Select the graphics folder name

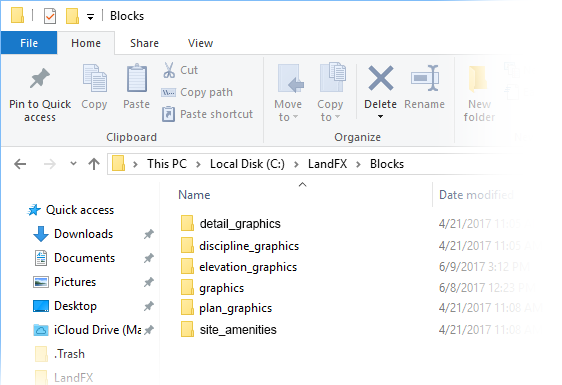(222, 288)
